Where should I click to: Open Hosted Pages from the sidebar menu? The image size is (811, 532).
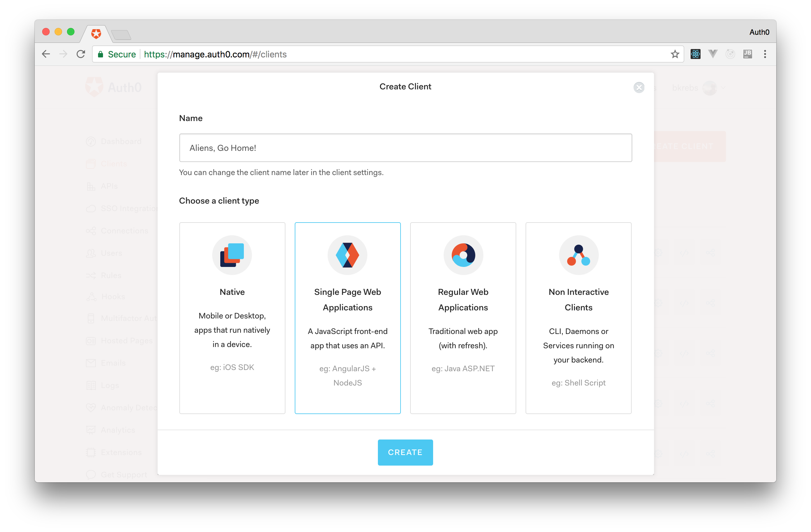pyautogui.click(x=126, y=340)
